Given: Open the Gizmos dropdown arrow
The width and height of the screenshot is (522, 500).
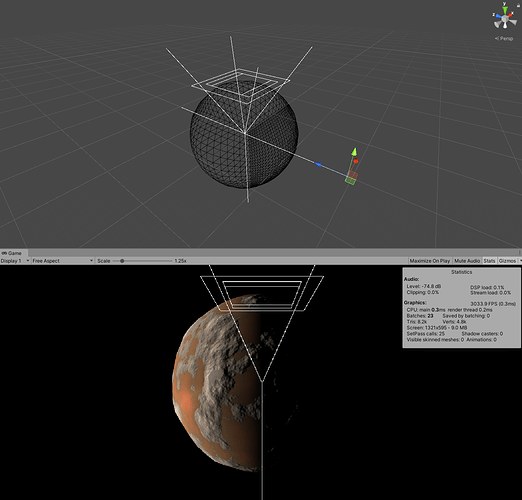Looking at the screenshot, I should point(519,261).
